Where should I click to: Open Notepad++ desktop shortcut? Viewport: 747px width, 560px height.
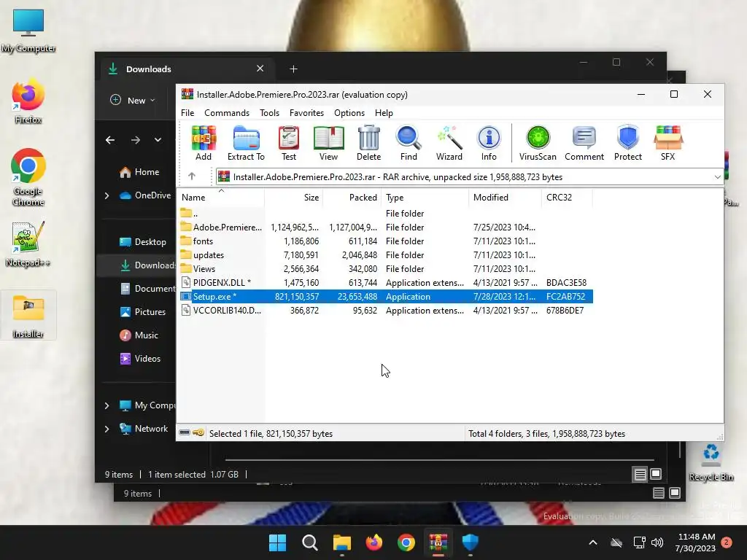tap(28, 244)
